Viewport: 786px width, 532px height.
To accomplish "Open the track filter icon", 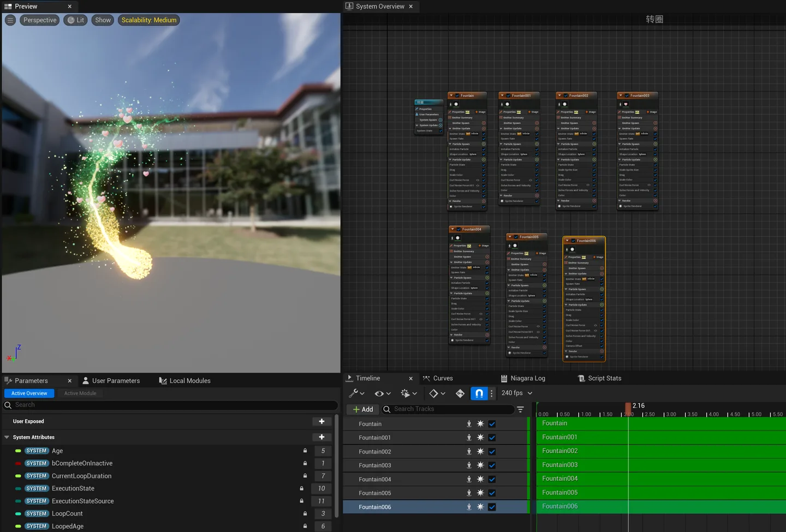I will (x=520, y=409).
